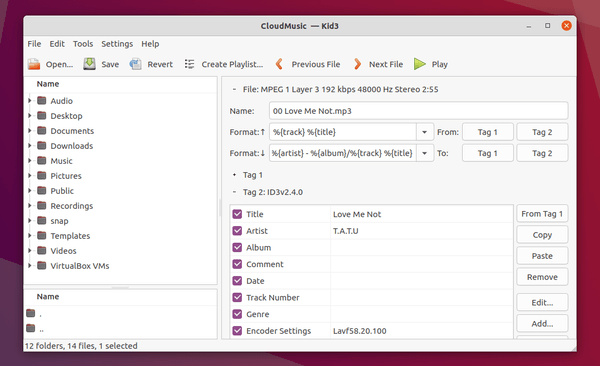Click the snap folder icon

point(42,221)
